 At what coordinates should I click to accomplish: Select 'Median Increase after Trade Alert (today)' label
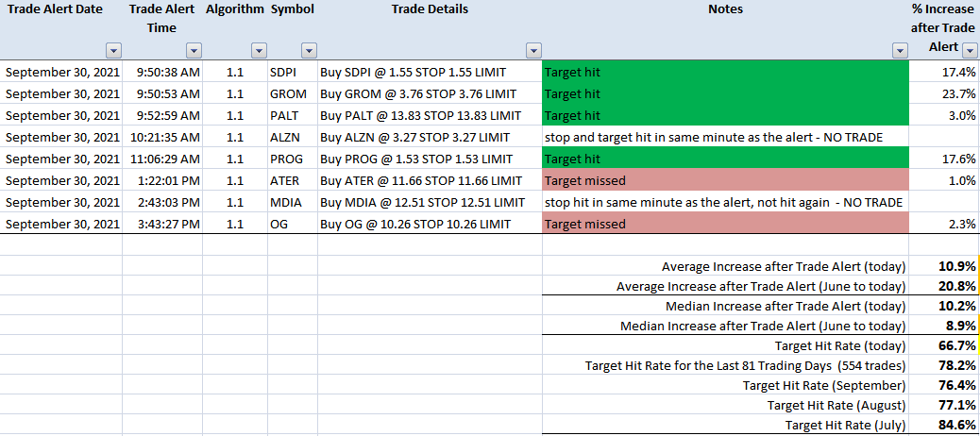786,306
